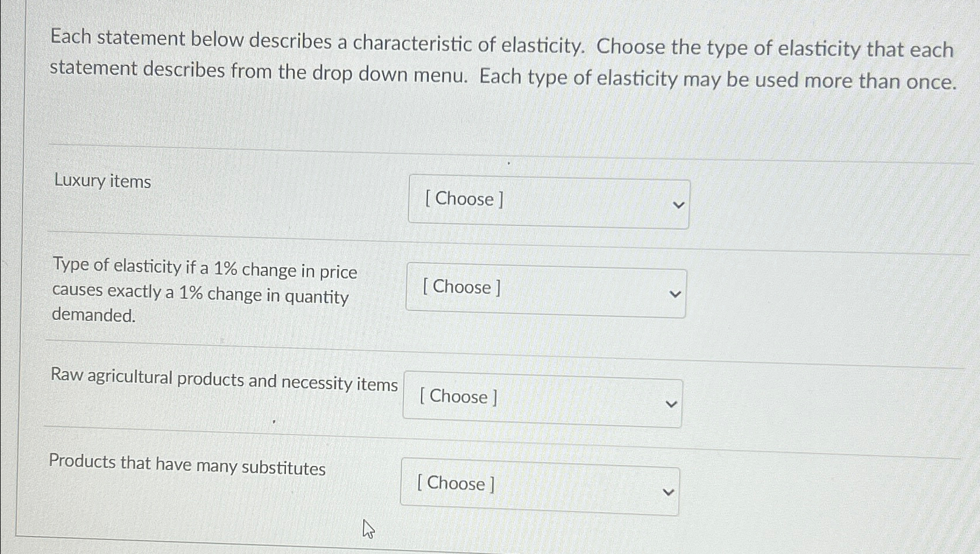Click the Products that have many substitutes text

(x=187, y=468)
